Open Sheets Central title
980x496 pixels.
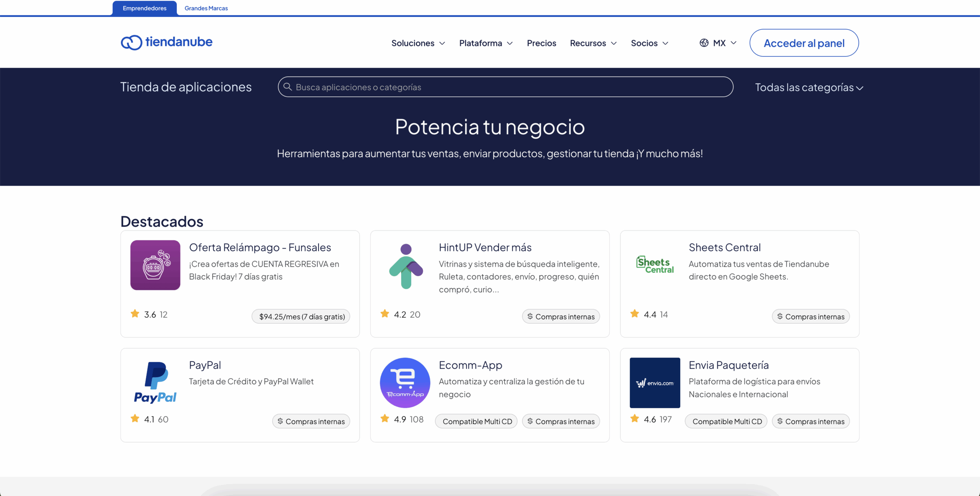point(725,247)
